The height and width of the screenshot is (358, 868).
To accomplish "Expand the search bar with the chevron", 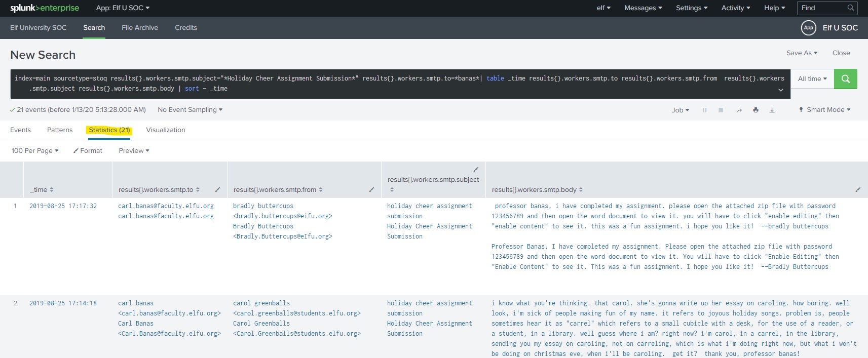I will coord(780,90).
